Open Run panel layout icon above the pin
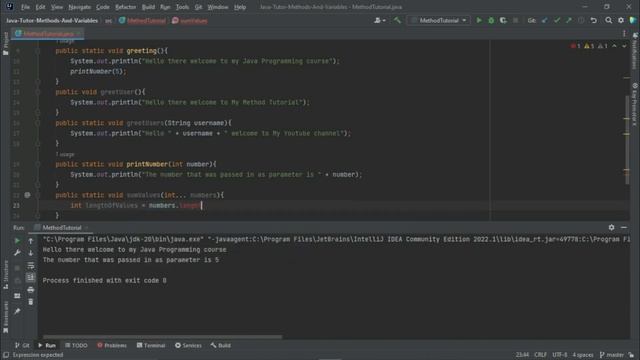Screen dimensions: 640x360 tap(17, 296)
